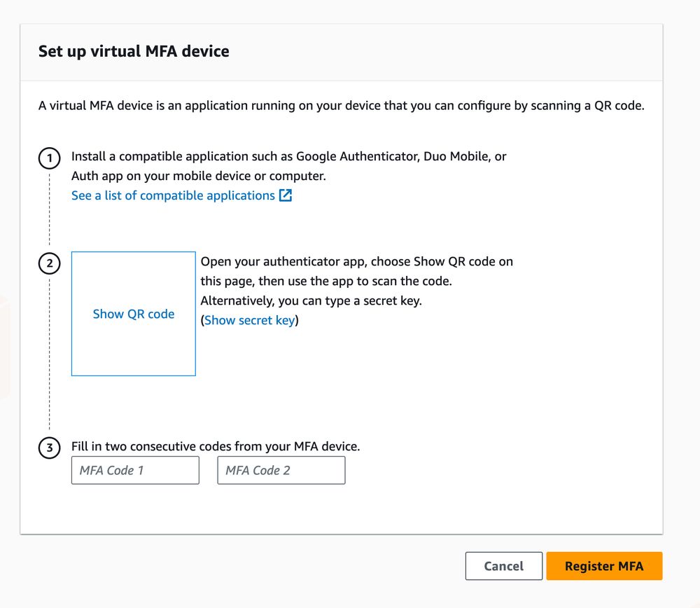
Task: Click the step 1 circle marker
Action: pyautogui.click(x=49, y=158)
